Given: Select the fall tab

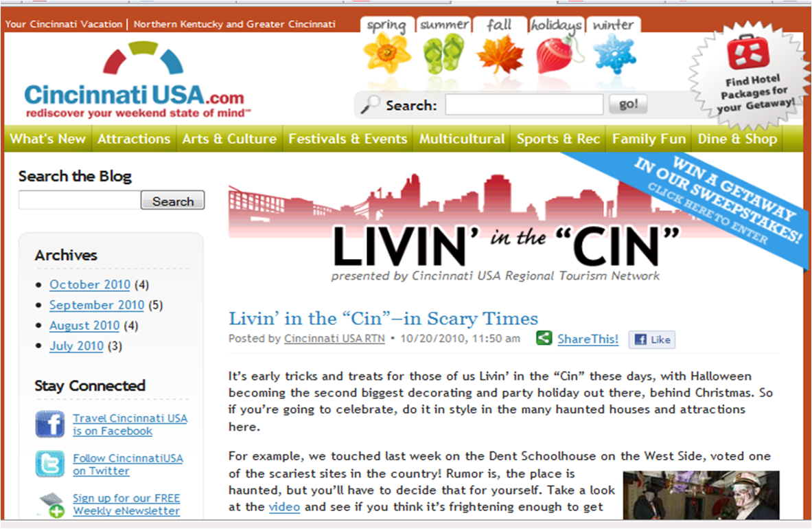Looking at the screenshot, I should 500,24.
